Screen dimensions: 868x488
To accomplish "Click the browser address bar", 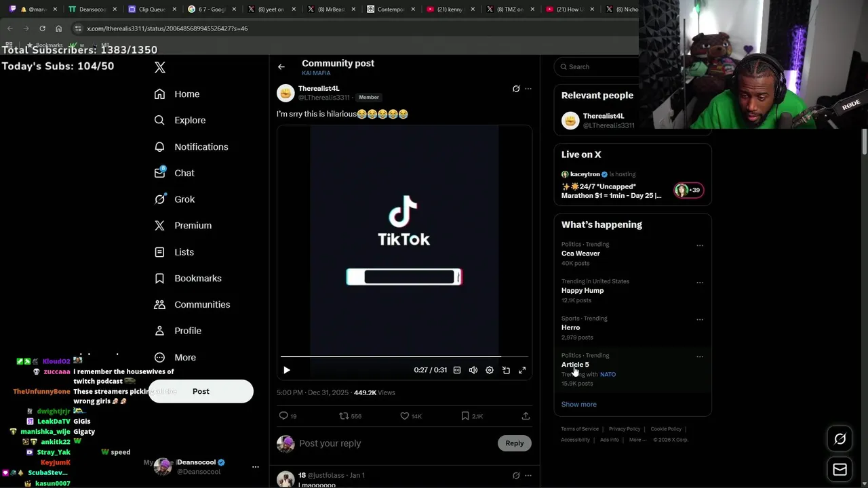I will [353, 28].
